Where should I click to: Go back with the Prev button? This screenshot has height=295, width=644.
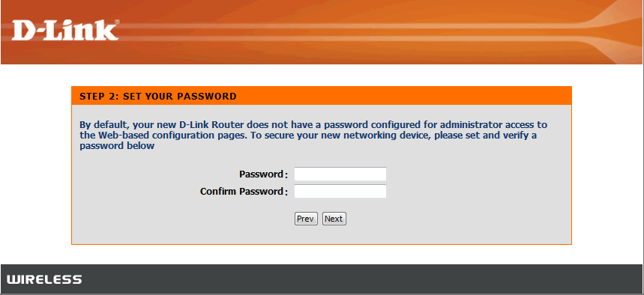coord(306,219)
